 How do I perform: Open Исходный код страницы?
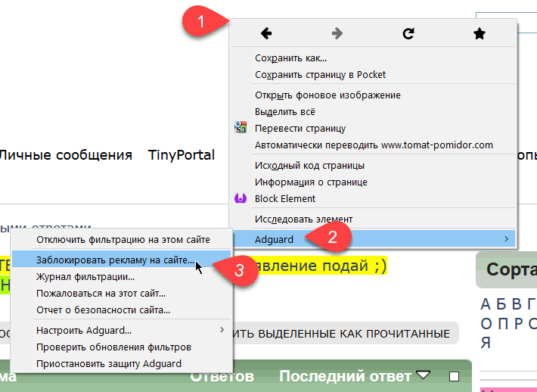[309, 165]
